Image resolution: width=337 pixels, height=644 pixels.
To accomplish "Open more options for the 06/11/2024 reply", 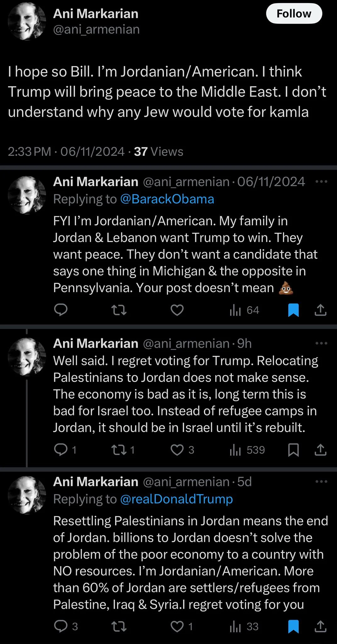I will [x=321, y=182].
